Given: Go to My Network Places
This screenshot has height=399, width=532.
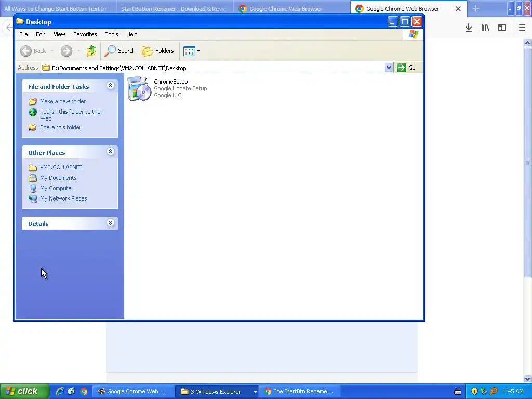Looking at the screenshot, I should 63,198.
